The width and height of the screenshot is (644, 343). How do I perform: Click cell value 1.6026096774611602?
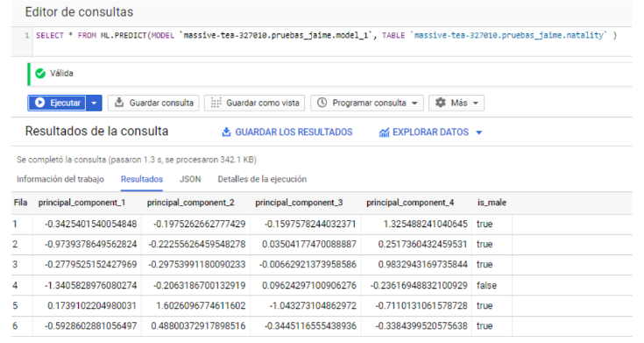[201, 305]
